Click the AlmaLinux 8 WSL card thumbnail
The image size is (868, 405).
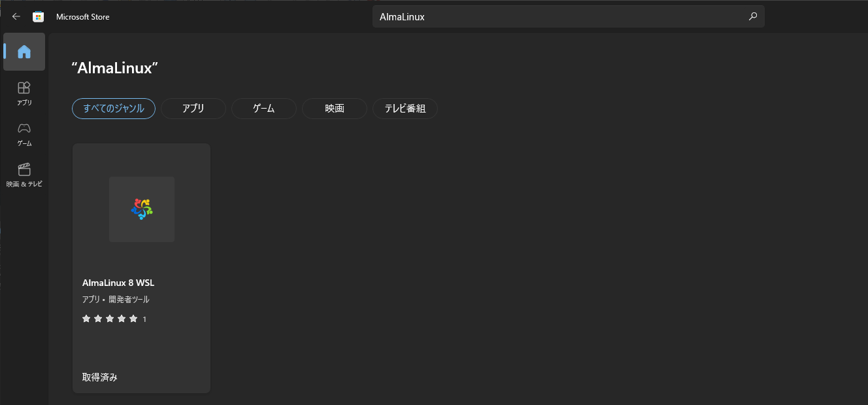pyautogui.click(x=141, y=209)
